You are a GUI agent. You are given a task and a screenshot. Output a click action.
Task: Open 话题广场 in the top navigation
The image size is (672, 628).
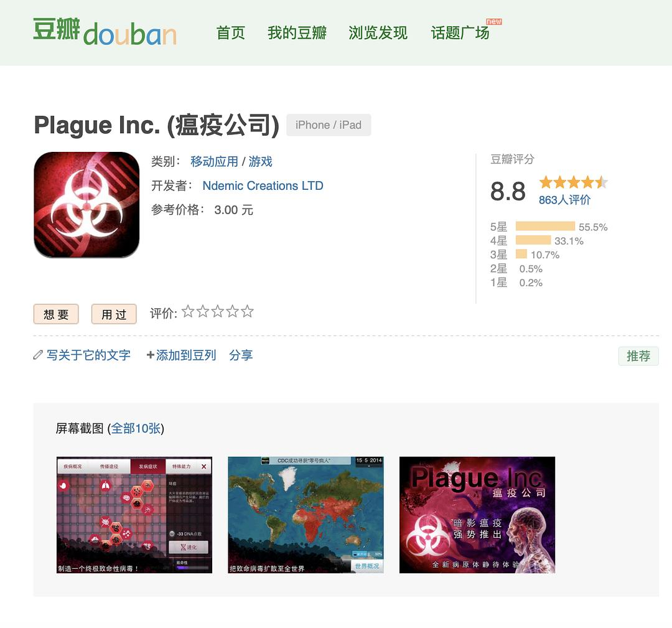460,33
